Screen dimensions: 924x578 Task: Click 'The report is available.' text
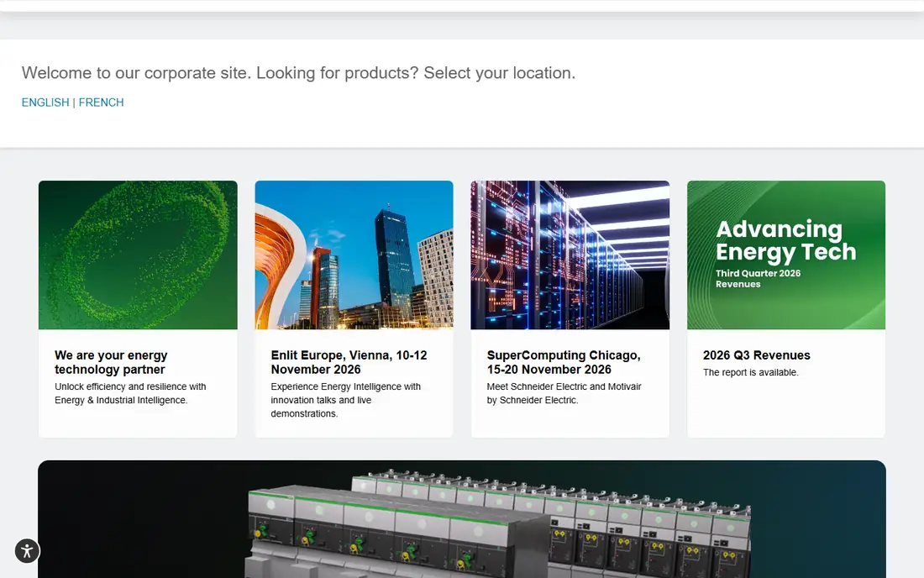751,372
